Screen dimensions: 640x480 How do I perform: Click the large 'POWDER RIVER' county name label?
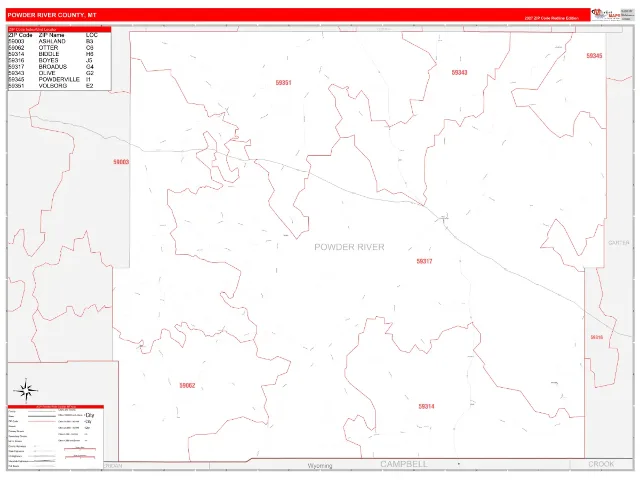click(349, 247)
